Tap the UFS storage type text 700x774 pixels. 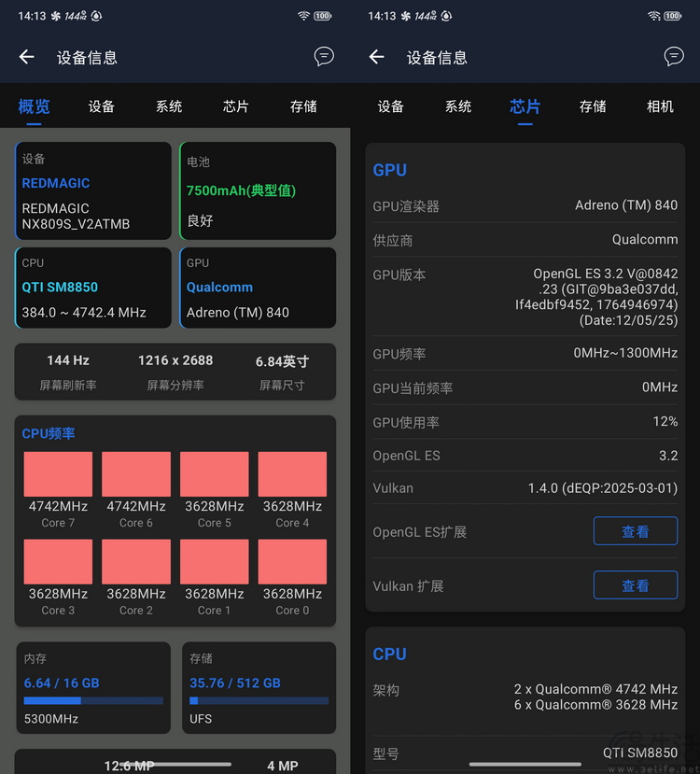pos(201,719)
